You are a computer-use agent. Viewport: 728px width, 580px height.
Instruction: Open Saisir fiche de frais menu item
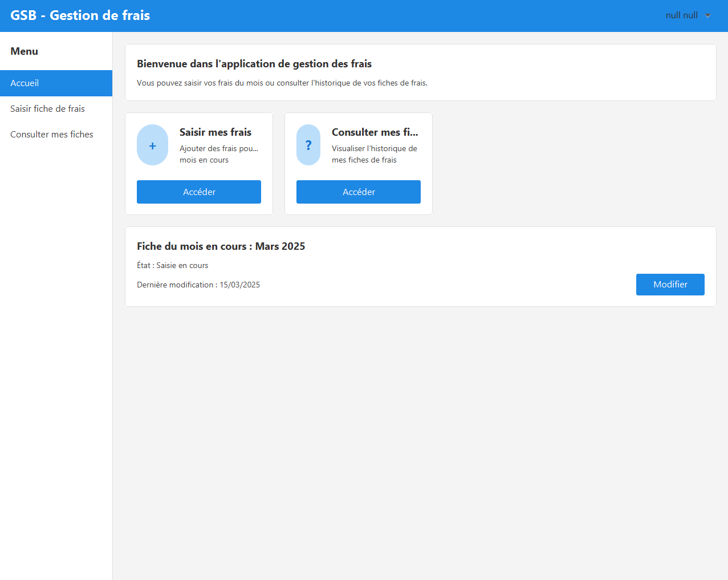(x=48, y=109)
